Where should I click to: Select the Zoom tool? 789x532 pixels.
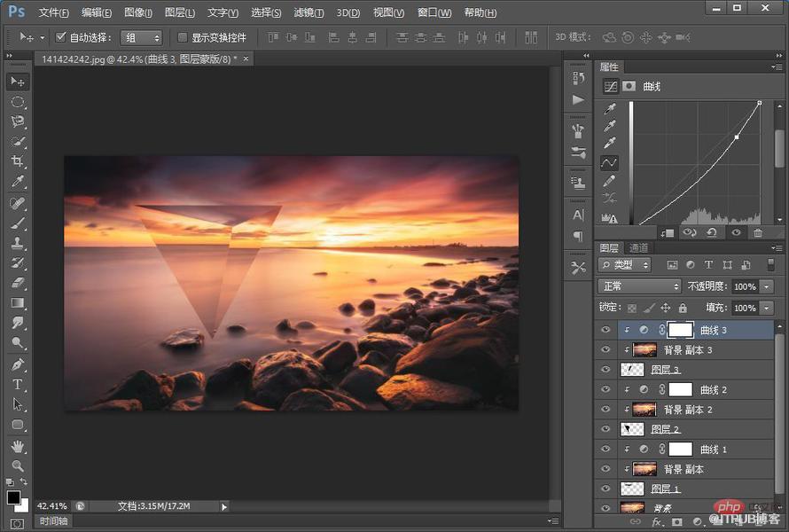click(17, 465)
